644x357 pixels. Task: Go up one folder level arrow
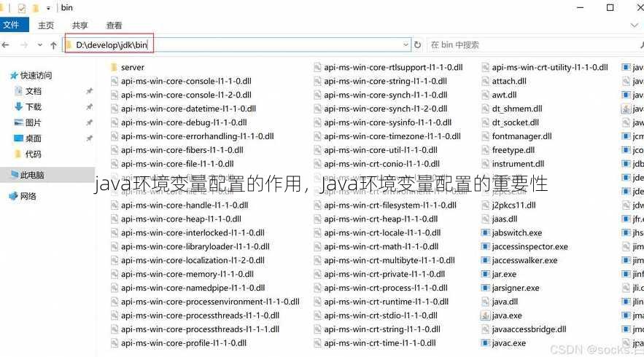pos(53,45)
